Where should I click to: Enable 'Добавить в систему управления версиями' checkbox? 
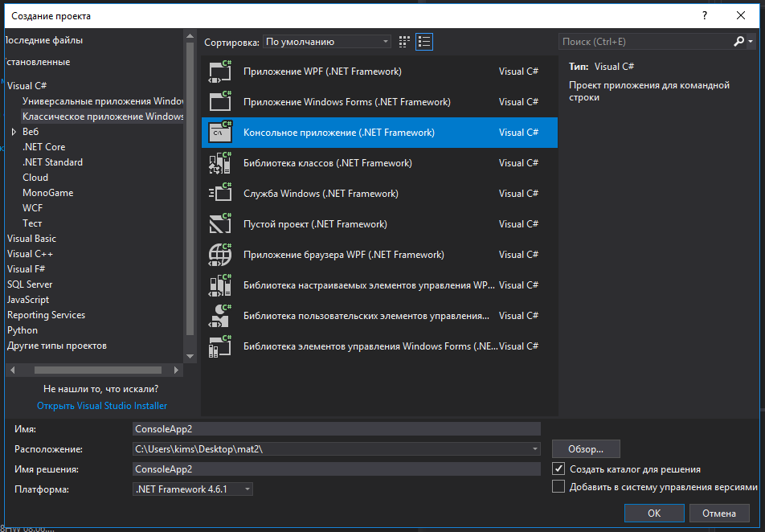pyautogui.click(x=558, y=487)
